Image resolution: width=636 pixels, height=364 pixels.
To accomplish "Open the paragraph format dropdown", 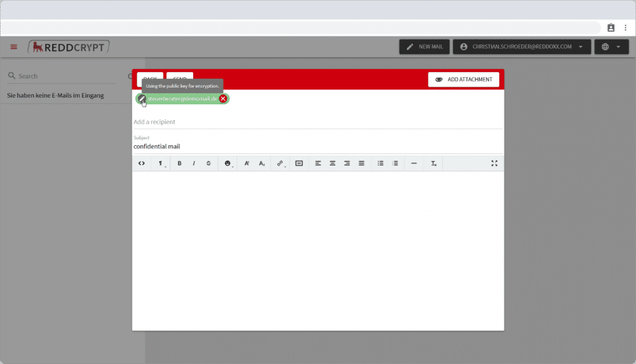I will [x=161, y=163].
